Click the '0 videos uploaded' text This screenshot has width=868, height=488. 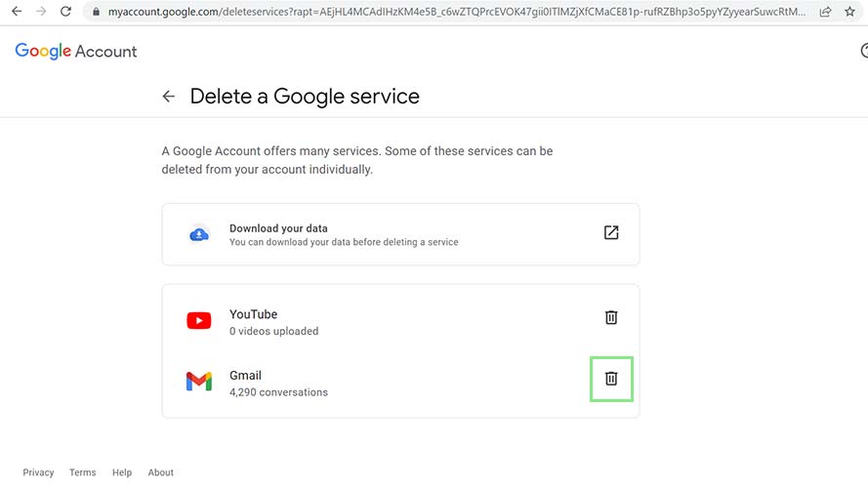coord(274,331)
